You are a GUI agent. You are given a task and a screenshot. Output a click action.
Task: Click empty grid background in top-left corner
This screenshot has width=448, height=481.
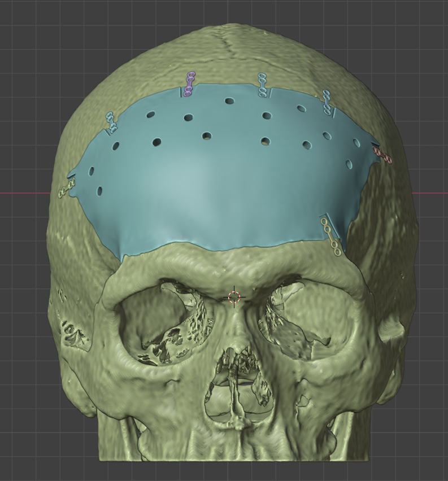[x=23, y=23]
